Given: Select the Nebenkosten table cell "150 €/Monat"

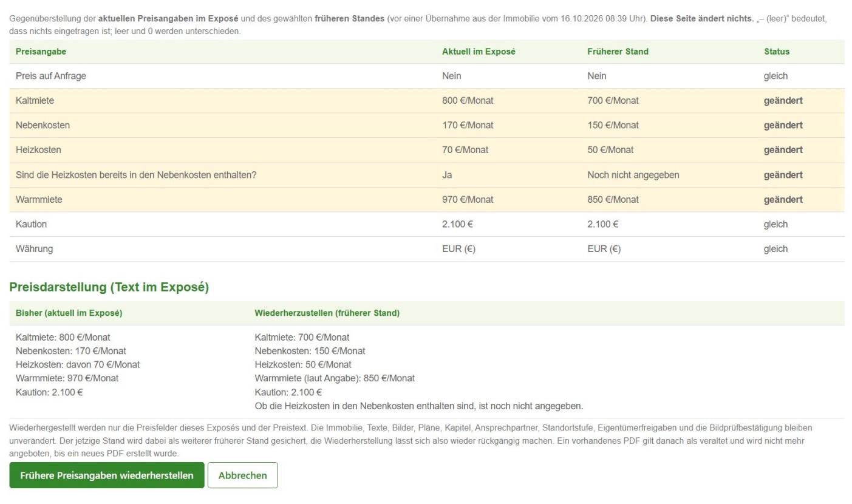Looking at the screenshot, I should (x=613, y=125).
